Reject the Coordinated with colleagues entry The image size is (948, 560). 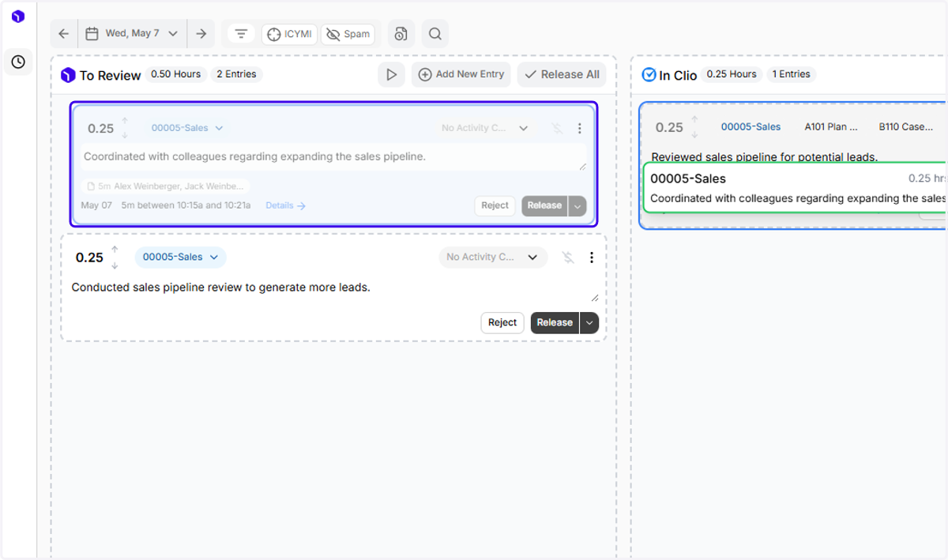495,205
